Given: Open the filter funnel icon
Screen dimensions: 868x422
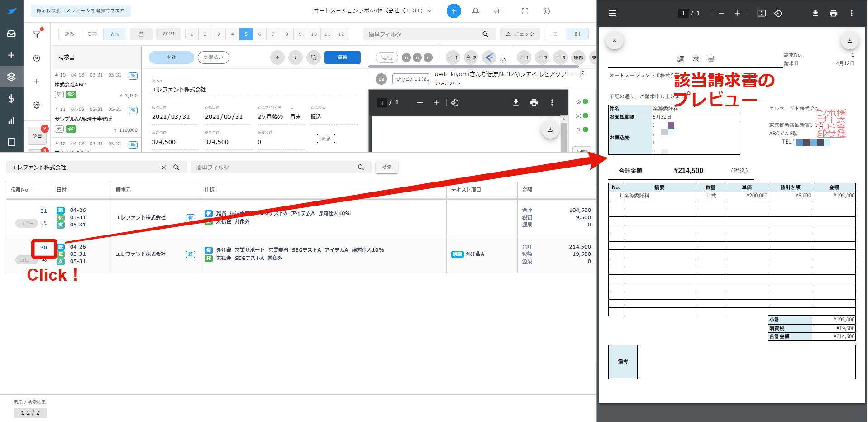Looking at the screenshot, I should click(37, 34).
